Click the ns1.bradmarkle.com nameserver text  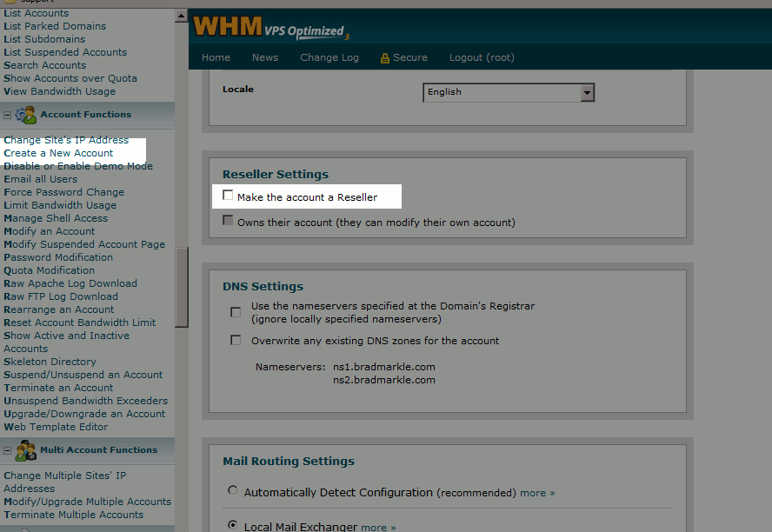click(384, 367)
